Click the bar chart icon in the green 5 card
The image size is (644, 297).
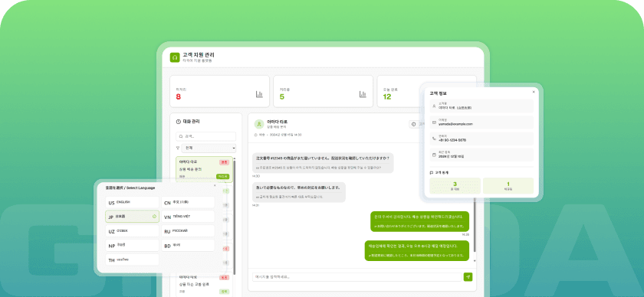click(x=363, y=94)
